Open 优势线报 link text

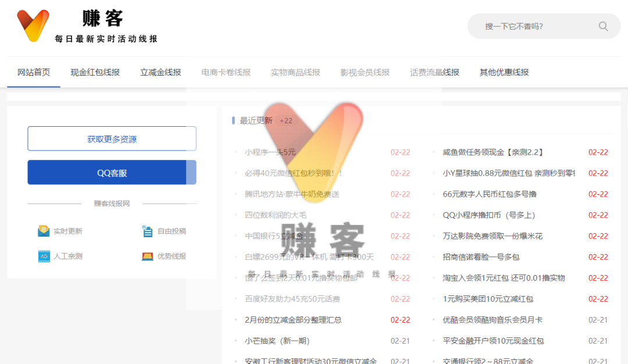[172, 256]
